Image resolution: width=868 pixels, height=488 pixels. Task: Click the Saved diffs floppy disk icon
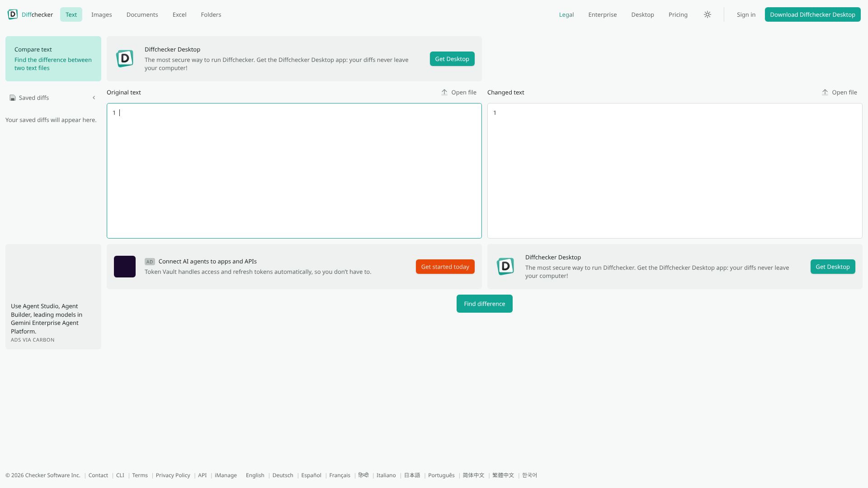point(13,98)
